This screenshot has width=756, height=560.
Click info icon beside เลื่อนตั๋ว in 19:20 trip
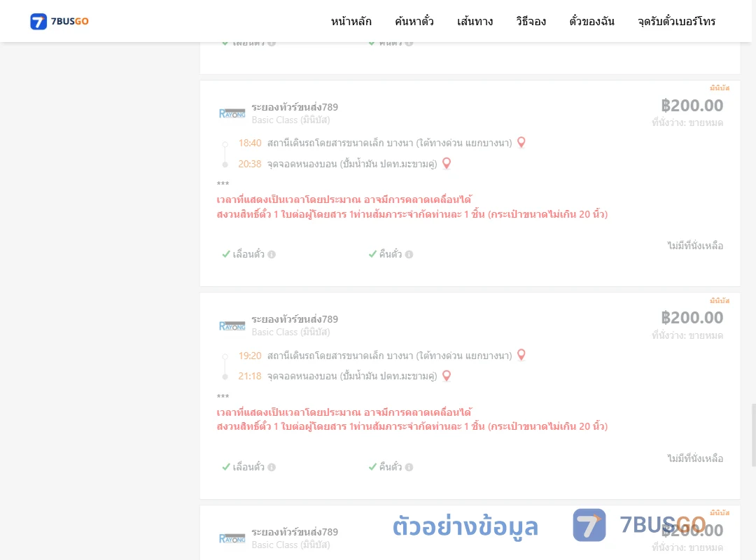[272, 467]
